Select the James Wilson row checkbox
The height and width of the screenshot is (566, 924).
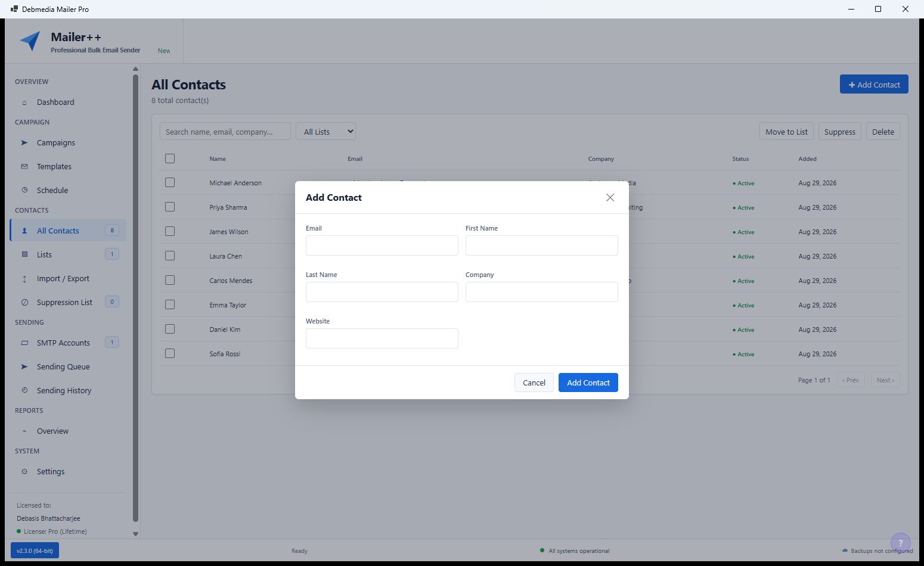tap(170, 231)
